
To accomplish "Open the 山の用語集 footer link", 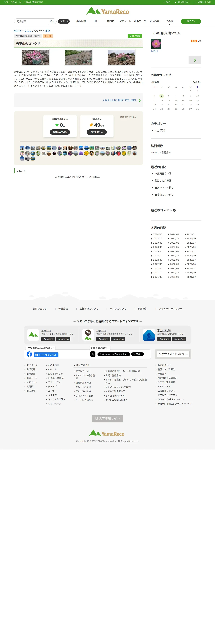I will [53, 365].
